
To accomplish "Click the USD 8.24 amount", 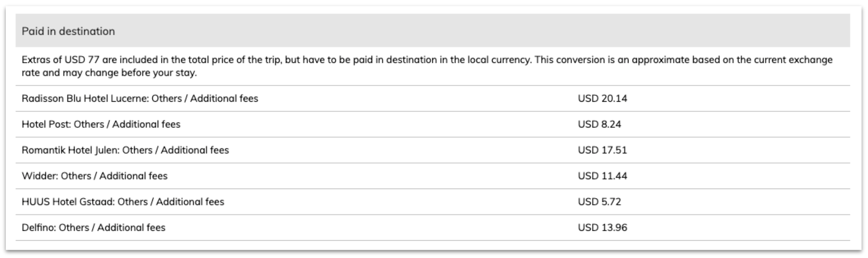I will [x=599, y=124].
